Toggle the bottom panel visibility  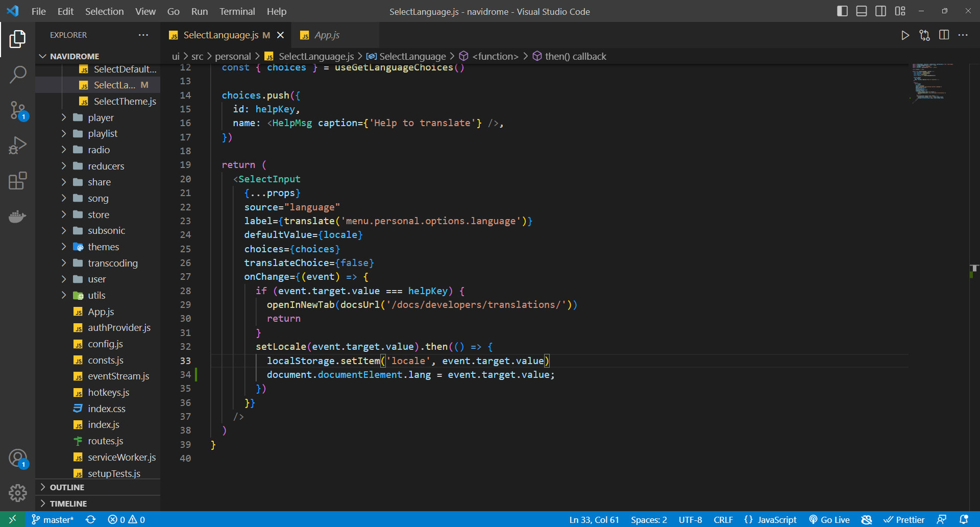click(861, 11)
